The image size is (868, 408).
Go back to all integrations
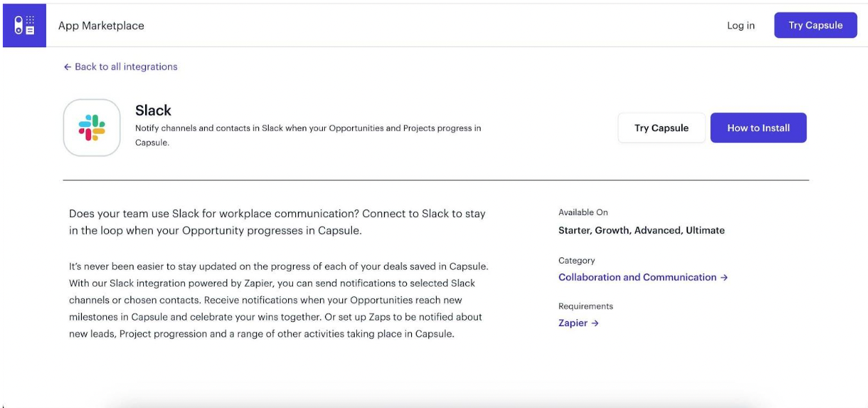click(121, 67)
